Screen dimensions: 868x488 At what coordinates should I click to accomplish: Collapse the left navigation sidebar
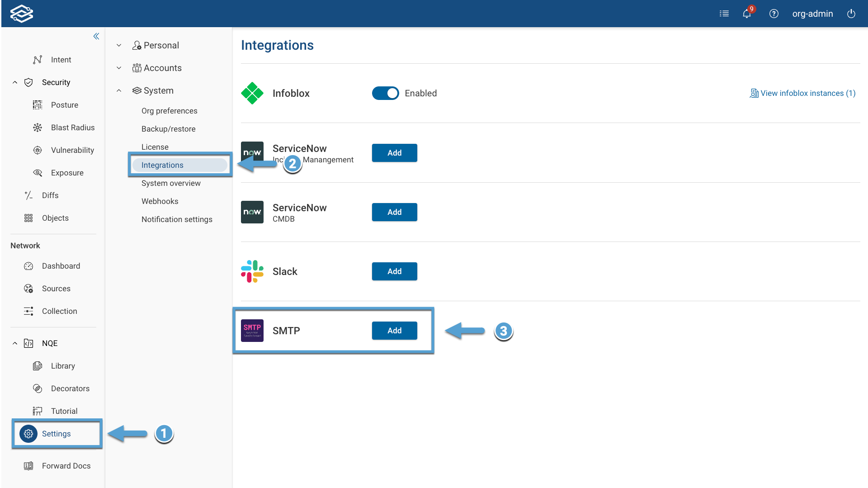[x=96, y=36]
